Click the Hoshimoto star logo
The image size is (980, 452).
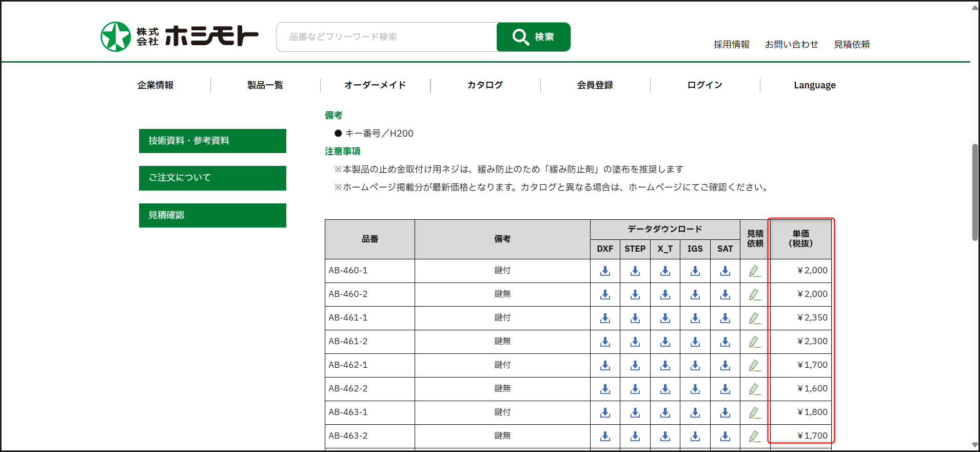(x=115, y=36)
